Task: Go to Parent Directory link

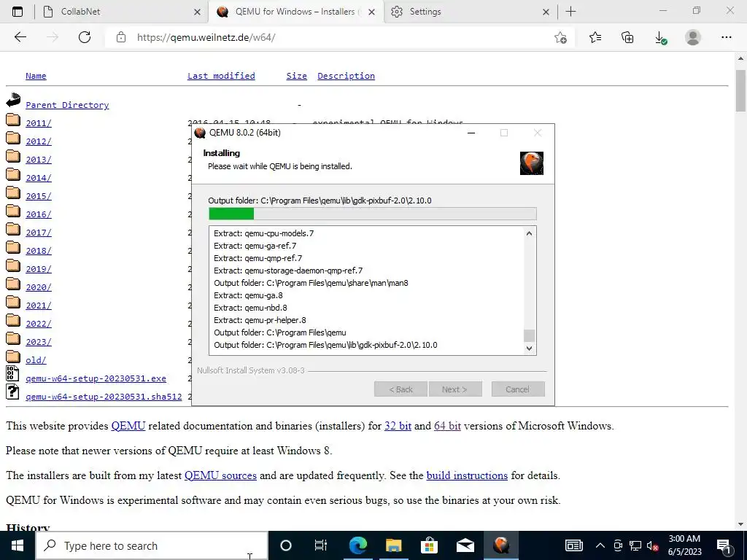Action: 67,105
